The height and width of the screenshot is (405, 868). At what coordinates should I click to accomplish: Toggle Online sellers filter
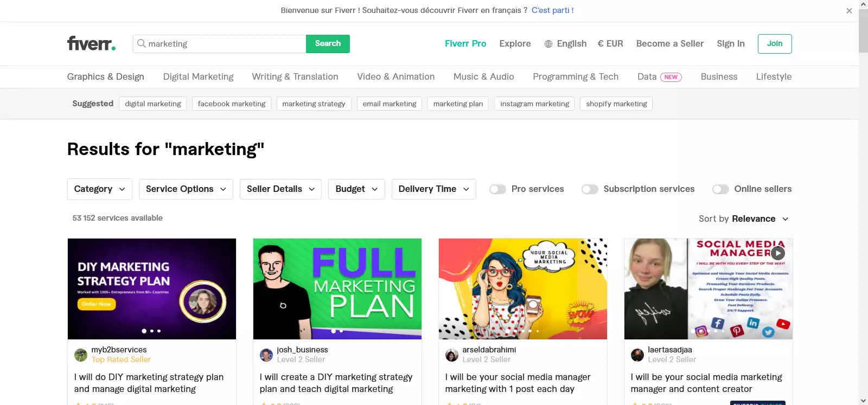pyautogui.click(x=720, y=189)
